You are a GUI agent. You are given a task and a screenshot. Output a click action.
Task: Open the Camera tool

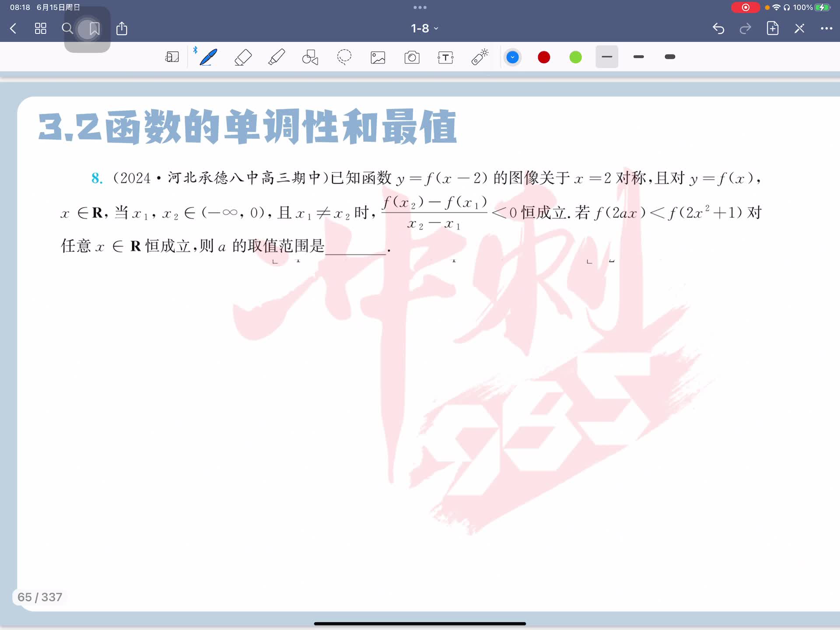[x=412, y=57]
